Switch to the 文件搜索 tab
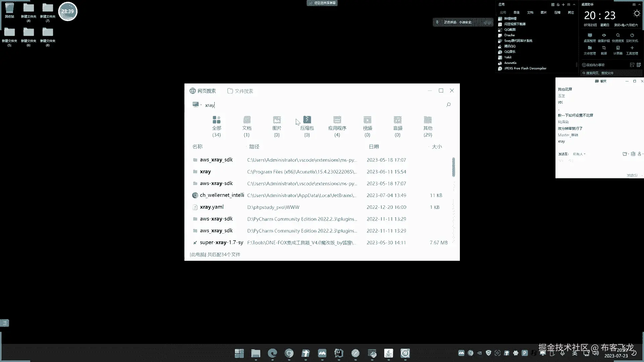The width and height of the screenshot is (644, 362). (x=240, y=91)
